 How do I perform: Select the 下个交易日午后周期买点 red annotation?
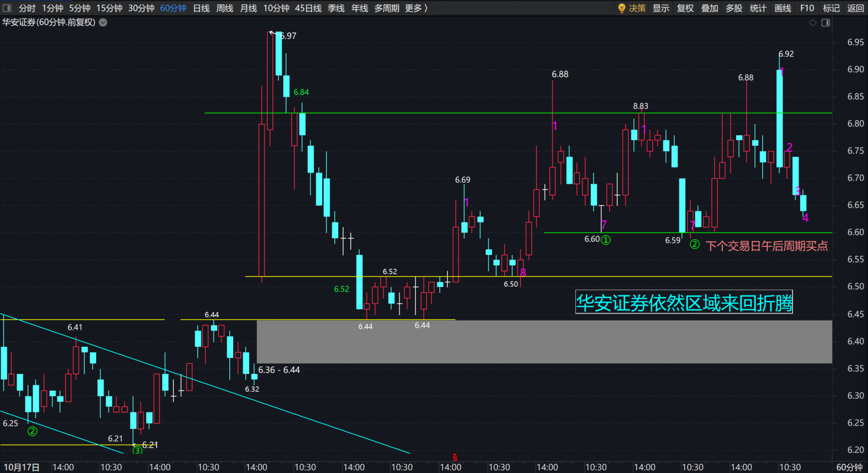[x=767, y=246]
